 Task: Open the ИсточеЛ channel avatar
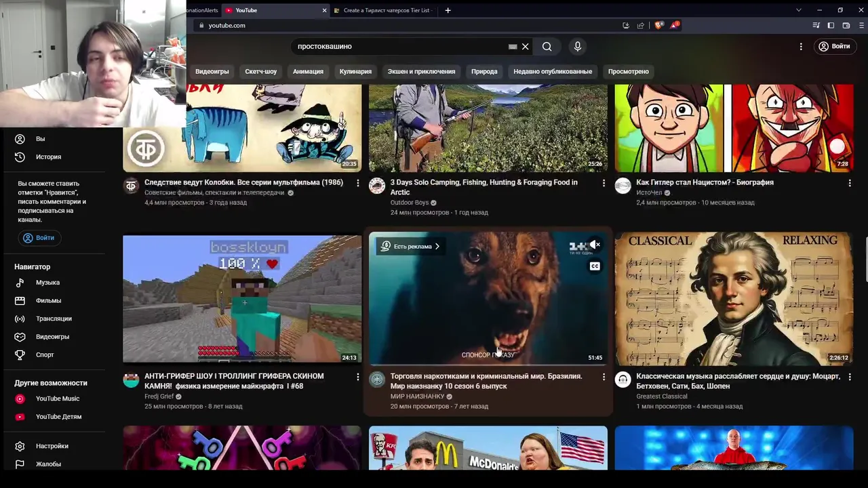(623, 186)
